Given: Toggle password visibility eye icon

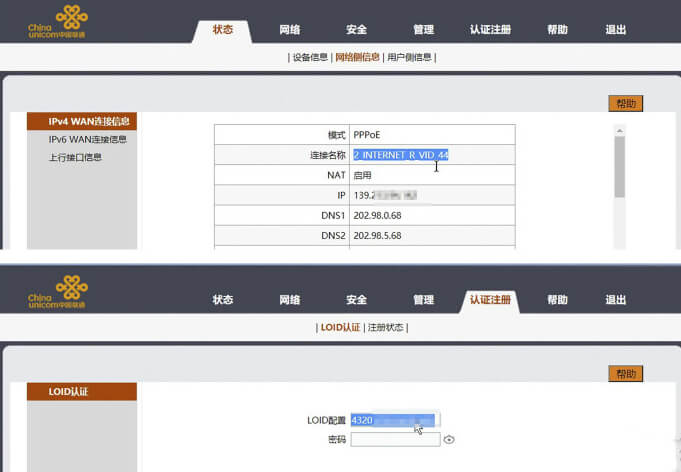Looking at the screenshot, I should pyautogui.click(x=449, y=439).
